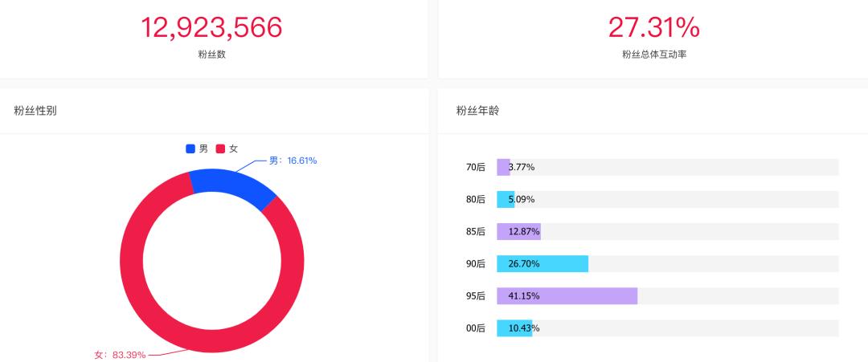This screenshot has height=362, width=868.
Task: Click the 70后 purple bar
Action: [x=503, y=167]
